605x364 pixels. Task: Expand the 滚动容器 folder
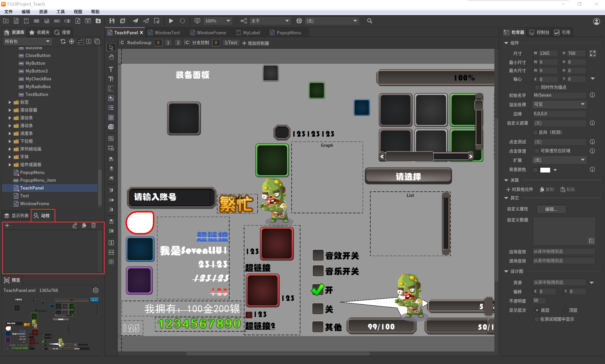10,110
